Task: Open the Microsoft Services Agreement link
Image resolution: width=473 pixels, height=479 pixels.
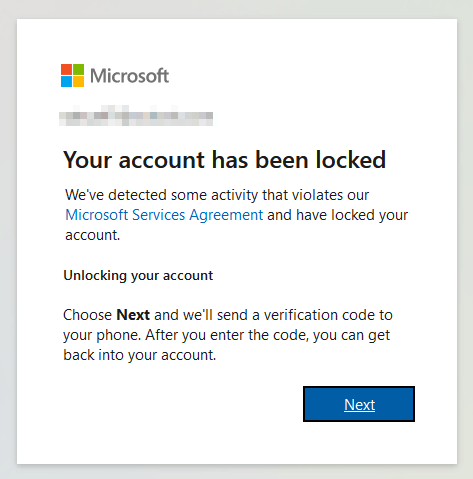Action: point(164,215)
